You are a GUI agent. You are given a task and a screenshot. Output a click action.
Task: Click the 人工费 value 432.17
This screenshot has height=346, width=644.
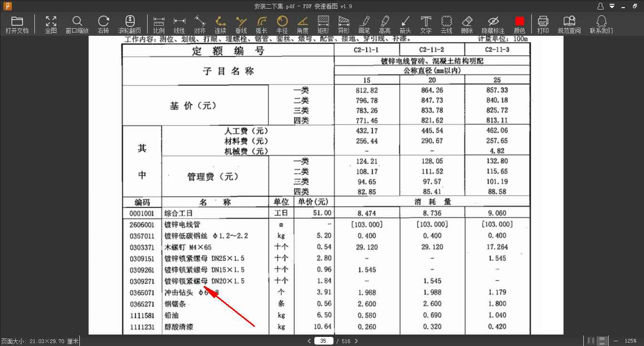(x=366, y=130)
